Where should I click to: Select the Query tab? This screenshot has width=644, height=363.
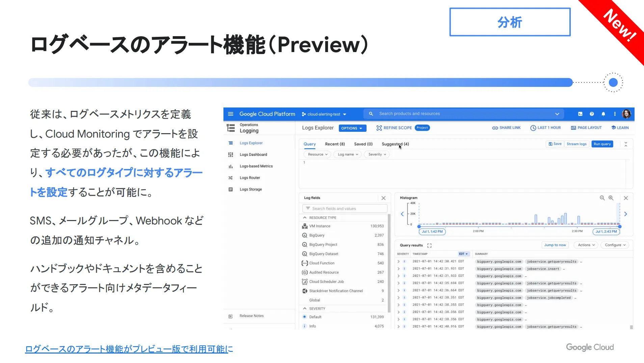pos(310,144)
